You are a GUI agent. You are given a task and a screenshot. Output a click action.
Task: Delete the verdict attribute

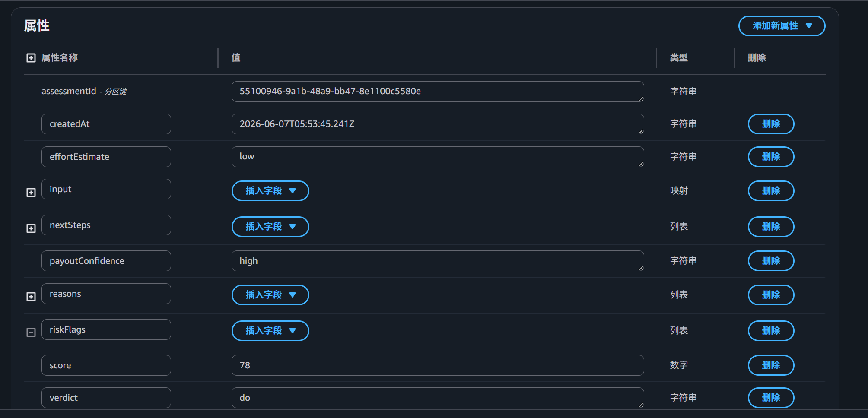771,398
